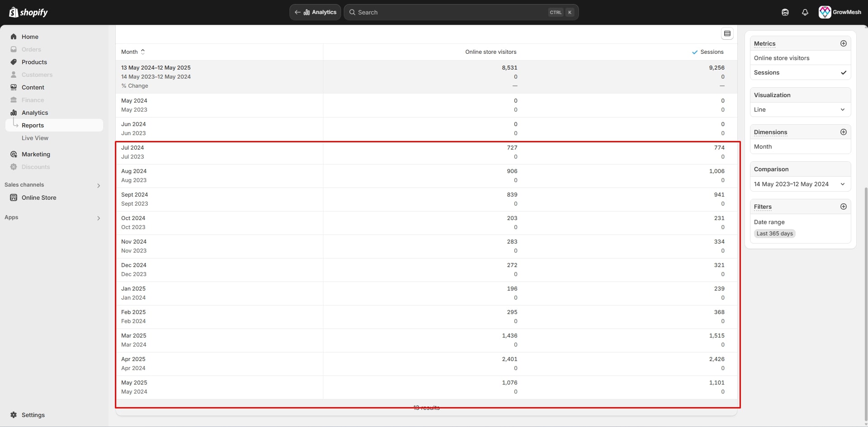Click the table view toggle icon
This screenshot has height=427, width=868.
tap(727, 33)
